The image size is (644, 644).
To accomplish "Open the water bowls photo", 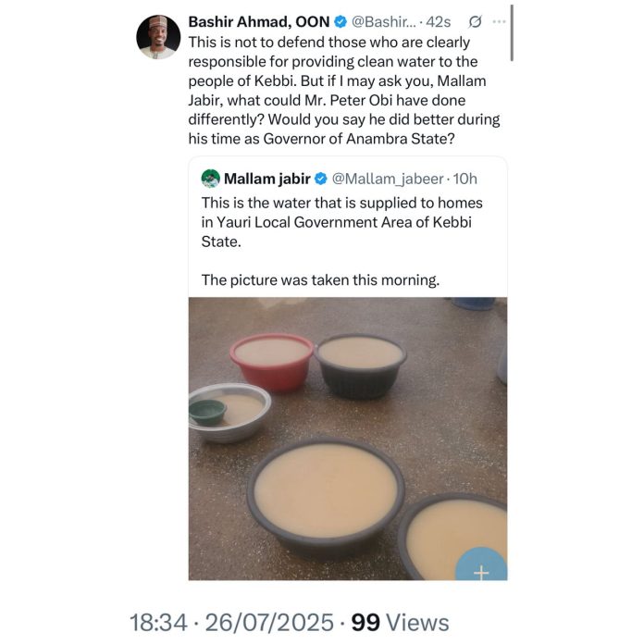I will click(348, 439).
